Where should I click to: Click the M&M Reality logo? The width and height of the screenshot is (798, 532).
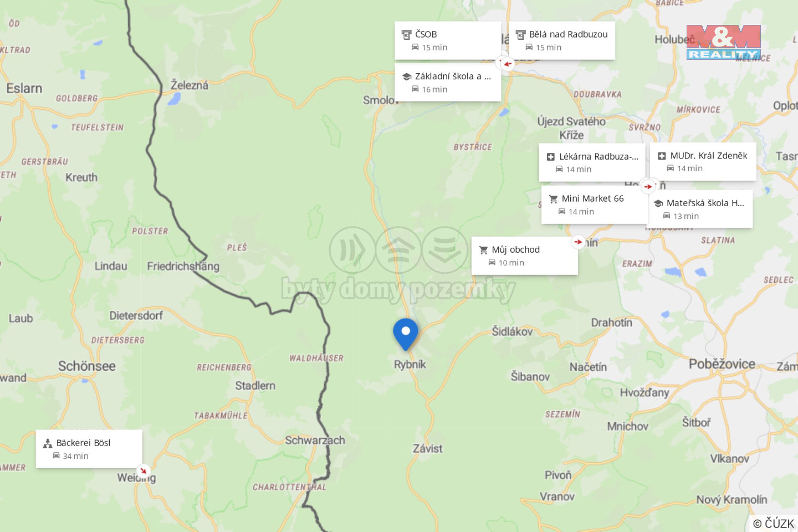[x=724, y=42]
